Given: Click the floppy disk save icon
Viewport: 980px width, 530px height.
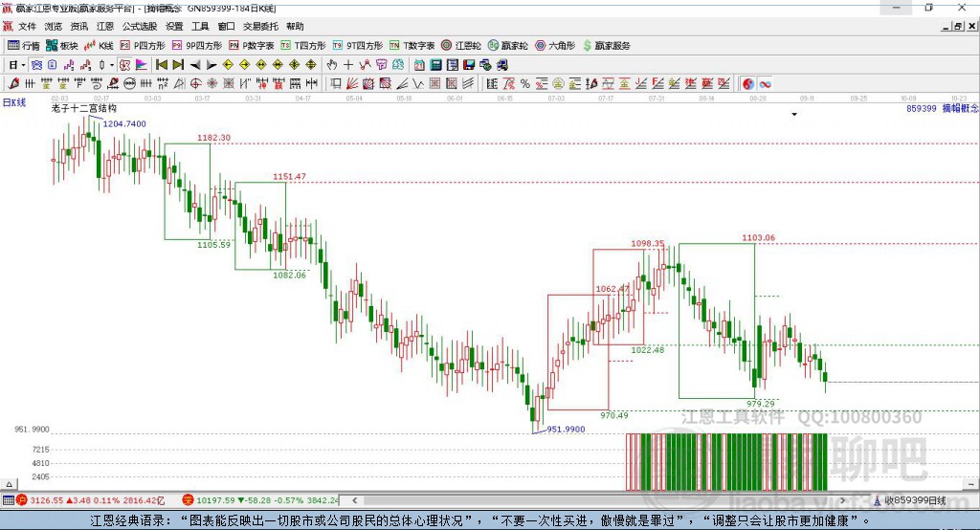Looking at the screenshot, I should pos(469,65).
